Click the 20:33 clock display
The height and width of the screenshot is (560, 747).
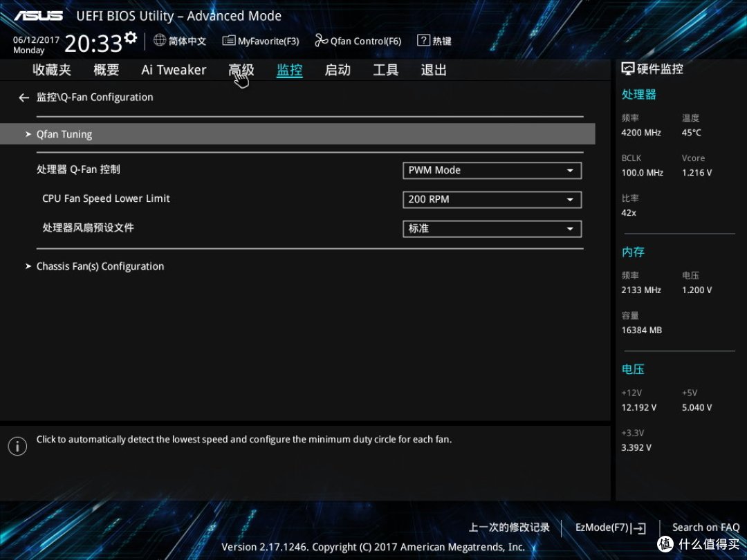coord(93,44)
